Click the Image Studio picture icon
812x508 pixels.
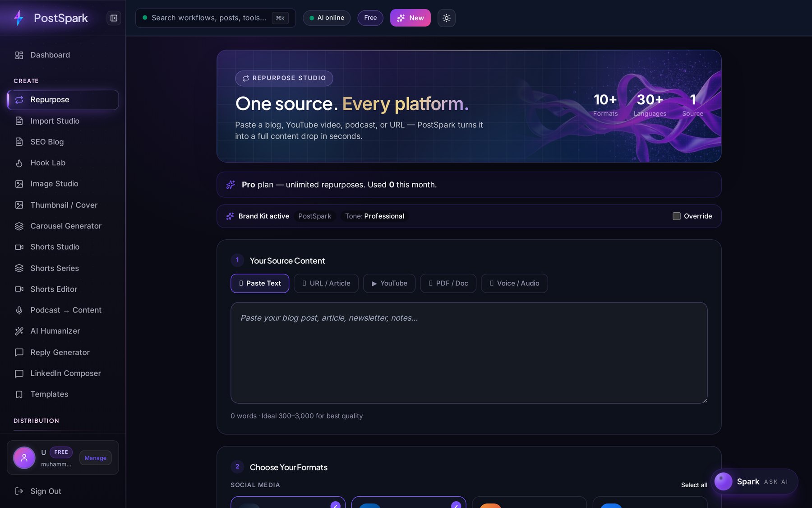19,184
